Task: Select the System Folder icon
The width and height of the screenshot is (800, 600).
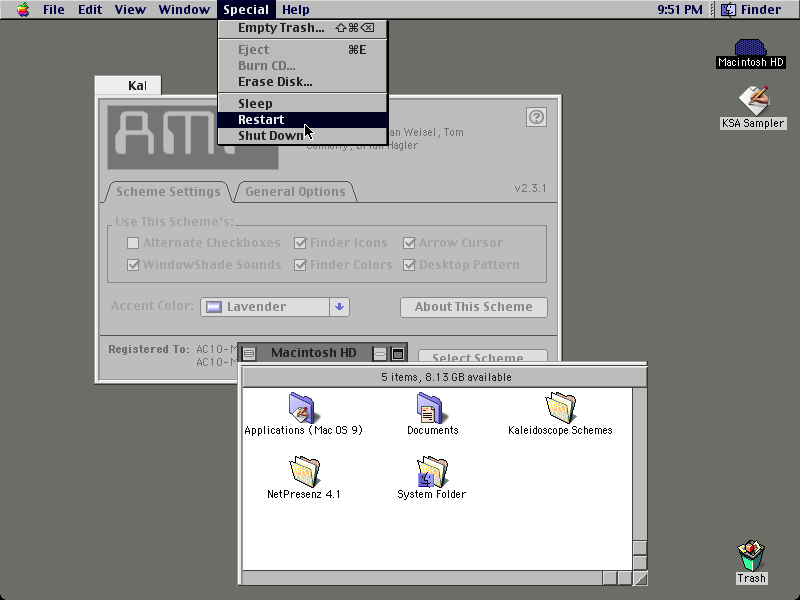Action: coord(432,471)
